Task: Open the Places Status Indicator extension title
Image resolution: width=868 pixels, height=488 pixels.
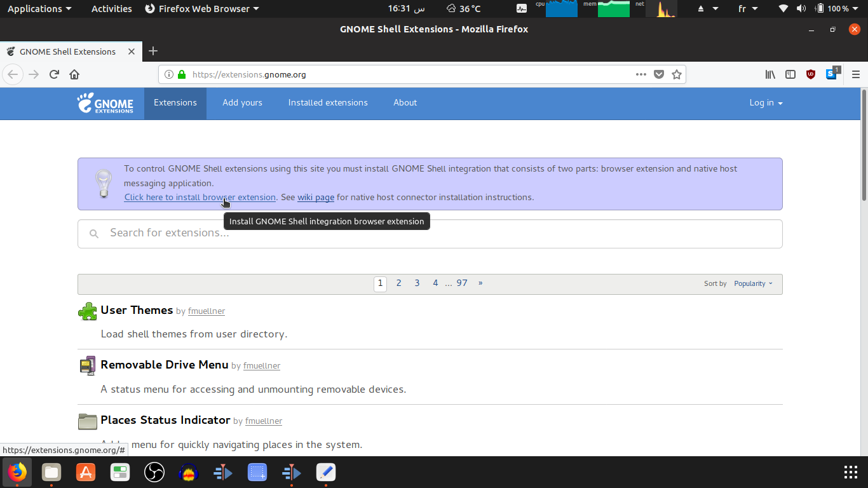Action: click(x=165, y=420)
